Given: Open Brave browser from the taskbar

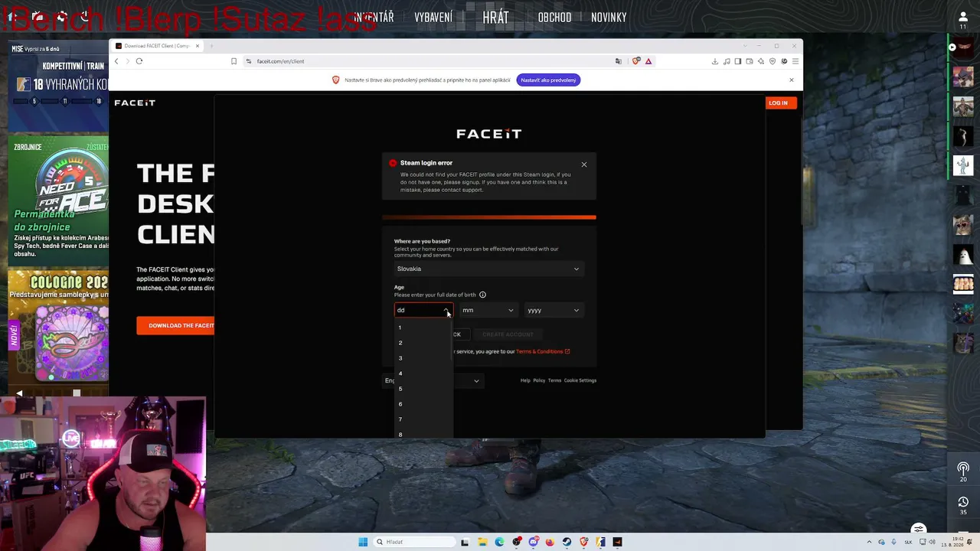Looking at the screenshot, I should tap(583, 542).
